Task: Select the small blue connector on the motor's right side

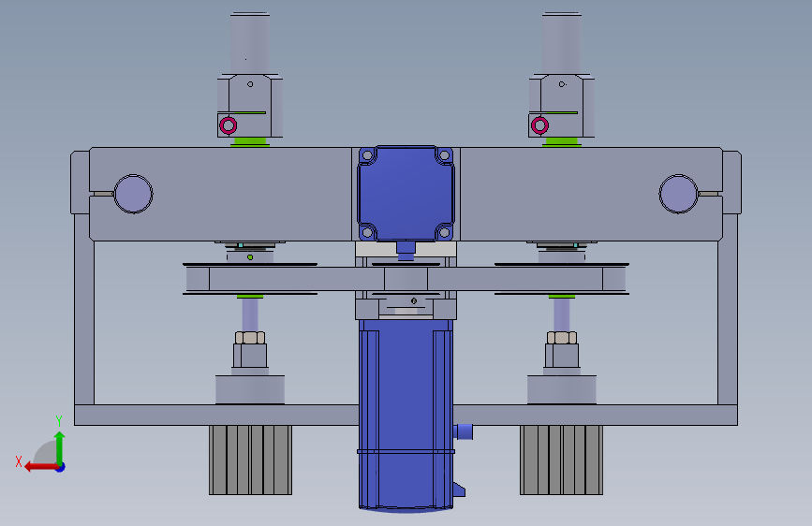Action: (464, 431)
